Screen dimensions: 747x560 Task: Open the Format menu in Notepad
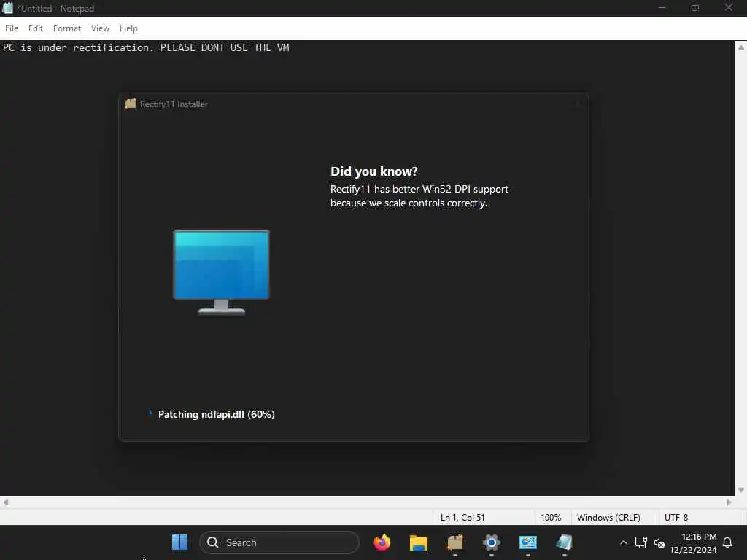click(66, 28)
